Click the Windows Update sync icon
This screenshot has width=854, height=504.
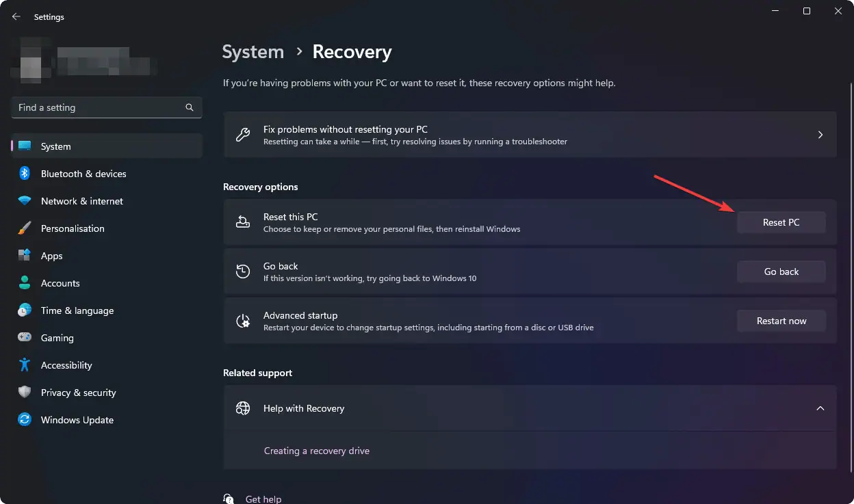coord(25,420)
